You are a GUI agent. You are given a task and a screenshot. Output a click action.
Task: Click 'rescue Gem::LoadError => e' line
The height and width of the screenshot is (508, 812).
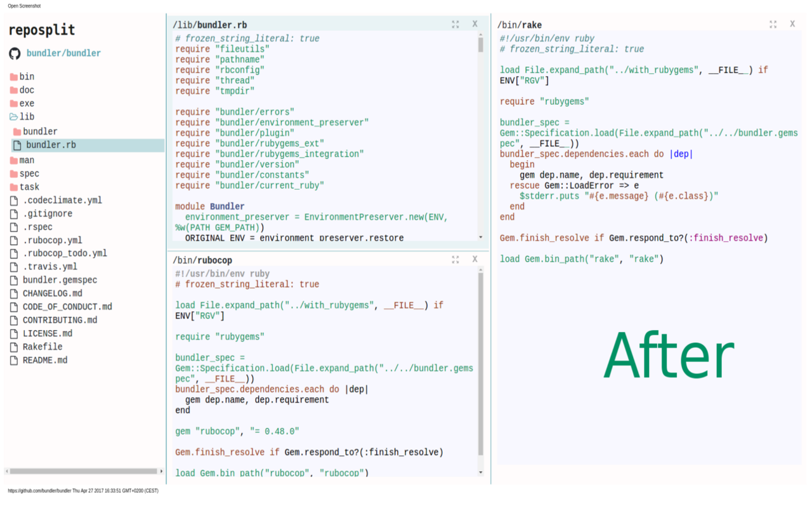[x=574, y=185]
